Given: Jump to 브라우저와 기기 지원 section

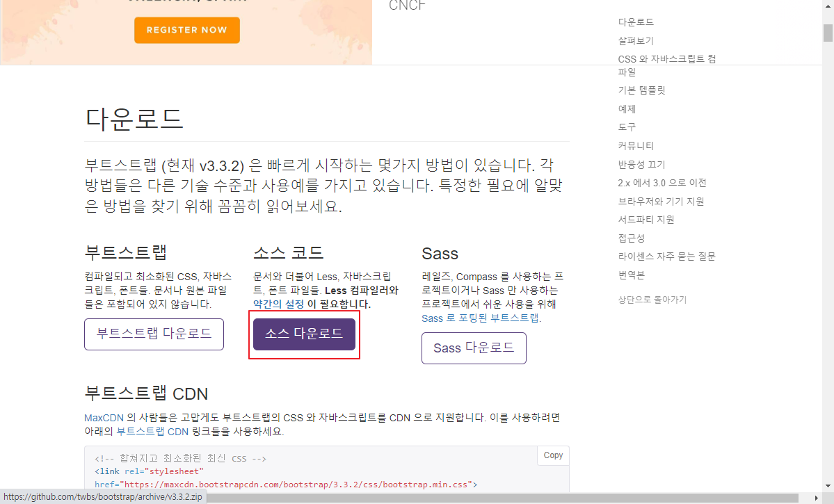Looking at the screenshot, I should pyautogui.click(x=661, y=201).
